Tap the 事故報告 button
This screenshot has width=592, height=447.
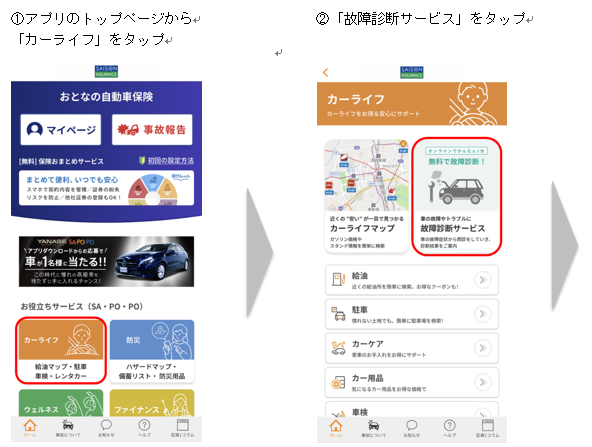[152, 129]
